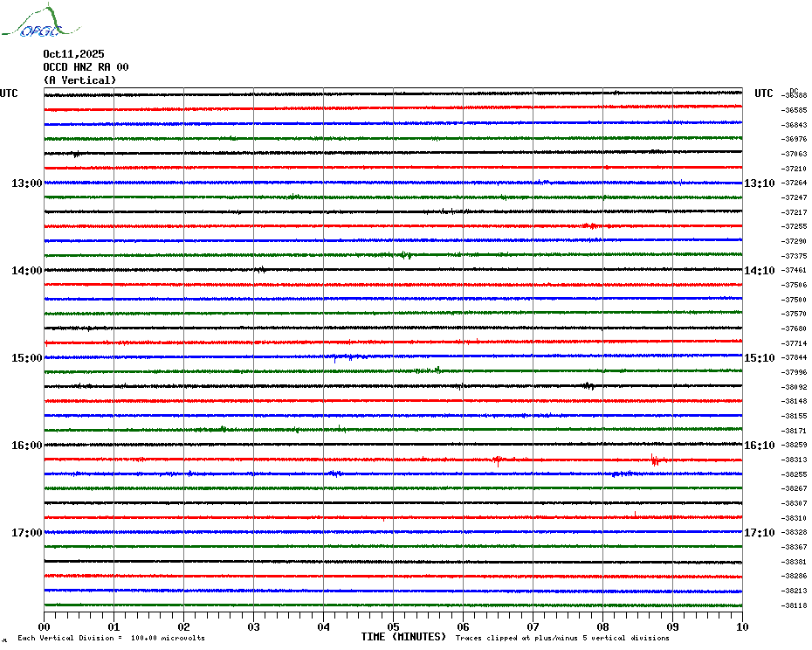
Task: Click the -37264 offset value beside 13:10
Action: tap(795, 183)
